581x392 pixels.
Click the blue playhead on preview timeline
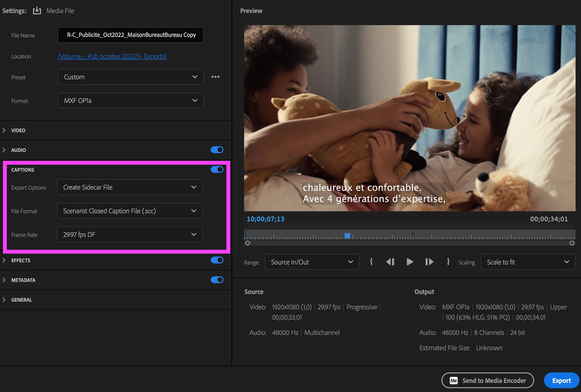coord(347,236)
